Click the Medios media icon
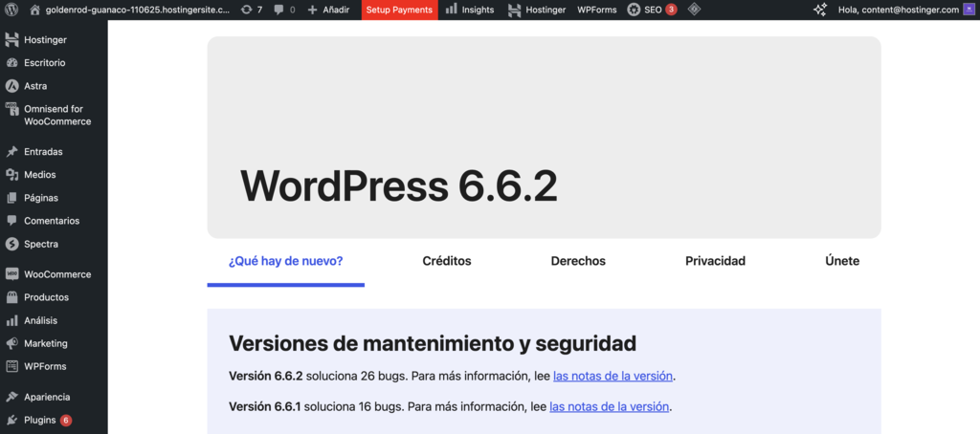 (11, 175)
